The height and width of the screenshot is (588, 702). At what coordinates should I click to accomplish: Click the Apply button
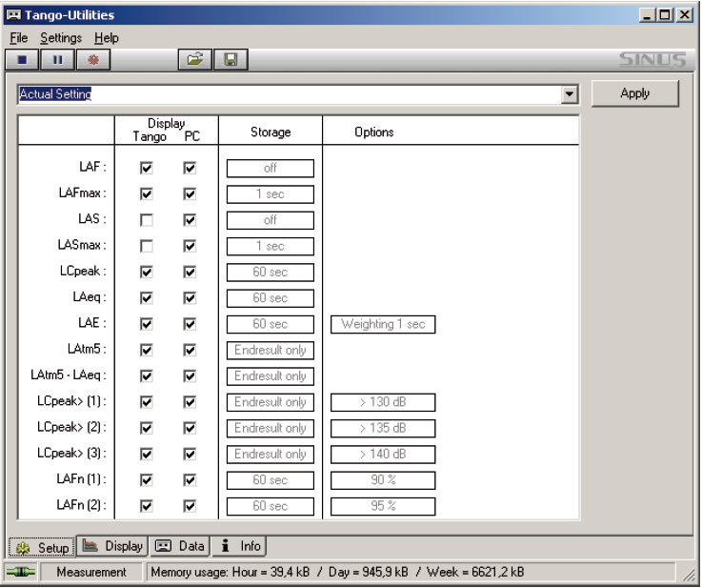[x=634, y=93]
